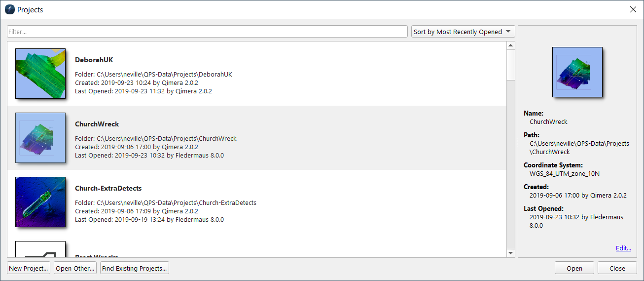Click the Projects window app icon
The width and height of the screenshot is (644, 281).
coord(9,9)
